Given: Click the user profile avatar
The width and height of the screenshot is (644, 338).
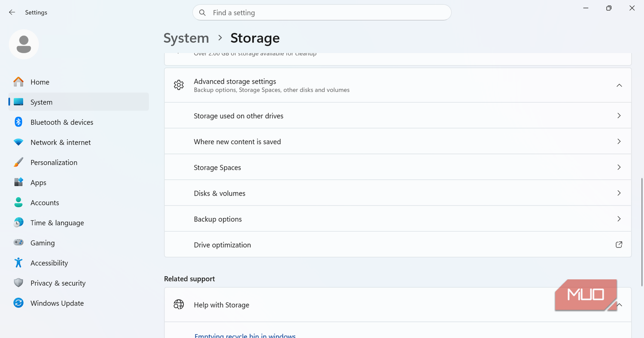Looking at the screenshot, I should pyautogui.click(x=24, y=45).
